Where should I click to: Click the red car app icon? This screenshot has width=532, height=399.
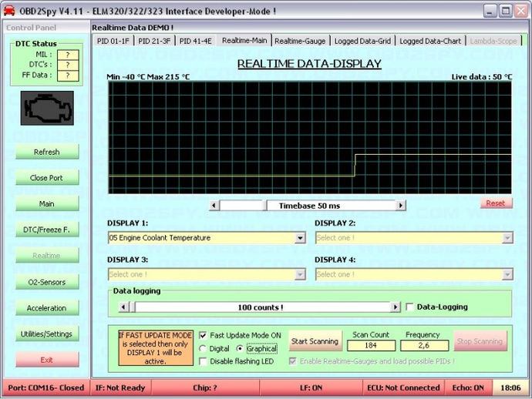tap(9, 11)
